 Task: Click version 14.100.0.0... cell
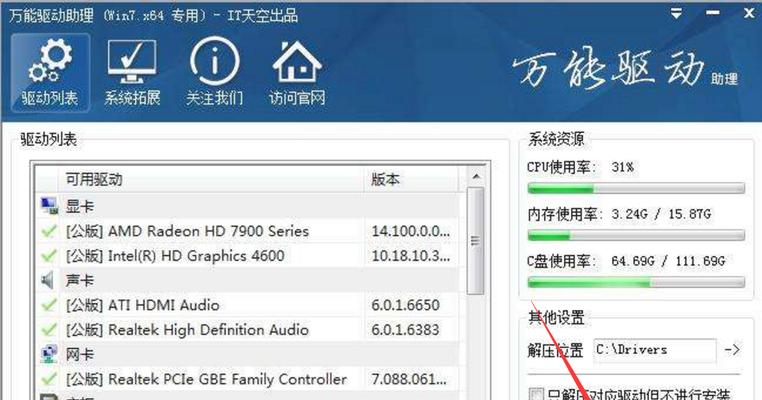pyautogui.click(x=411, y=231)
